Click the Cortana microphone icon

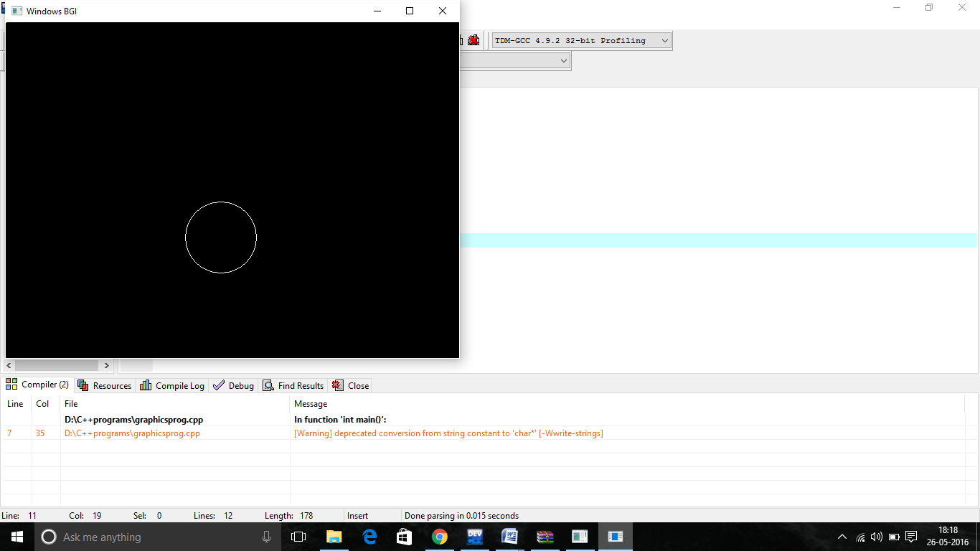(x=267, y=537)
